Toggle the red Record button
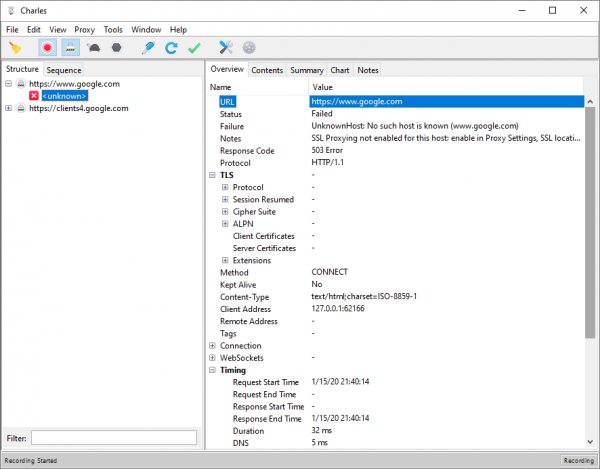The width and height of the screenshot is (600, 469). pyautogui.click(x=47, y=48)
